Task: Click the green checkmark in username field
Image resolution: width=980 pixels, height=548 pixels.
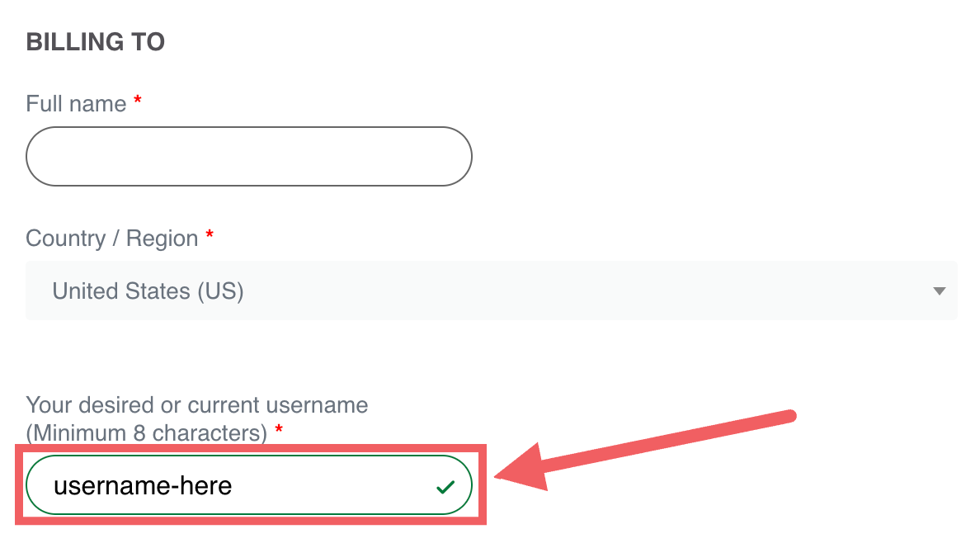Action: 445,488
